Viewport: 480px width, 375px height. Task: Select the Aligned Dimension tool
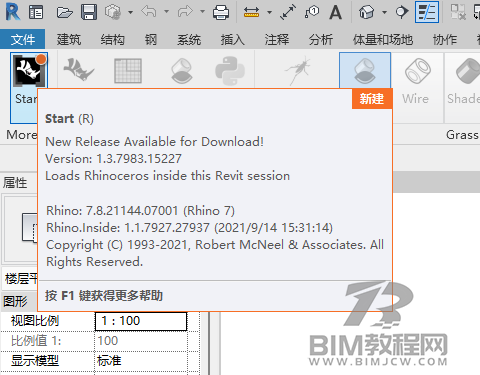[288, 12]
